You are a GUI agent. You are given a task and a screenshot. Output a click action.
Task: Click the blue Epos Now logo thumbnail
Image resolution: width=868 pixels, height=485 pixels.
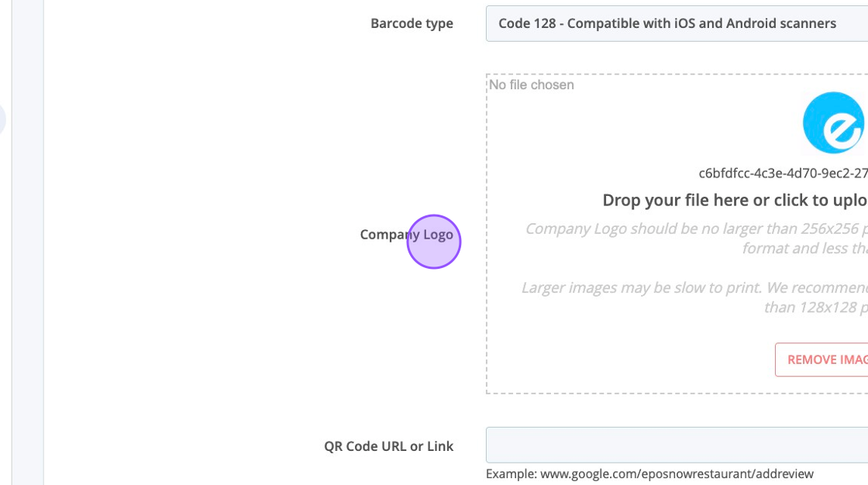click(833, 122)
